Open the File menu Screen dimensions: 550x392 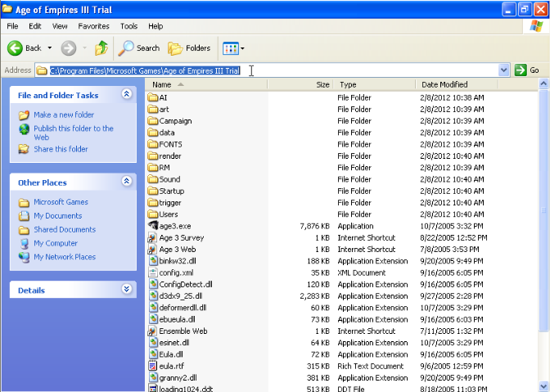(x=12, y=26)
